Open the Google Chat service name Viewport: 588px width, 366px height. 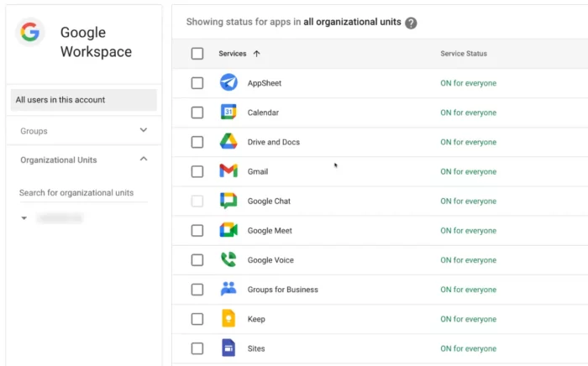pyautogui.click(x=269, y=201)
